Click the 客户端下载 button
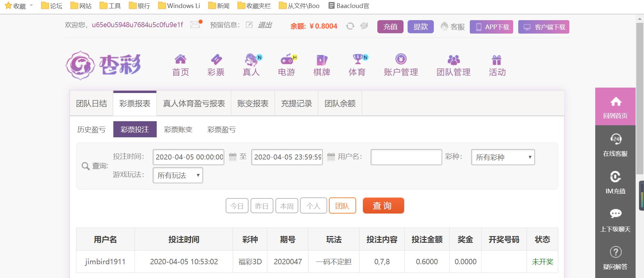The height and width of the screenshot is (278, 644). click(x=544, y=27)
